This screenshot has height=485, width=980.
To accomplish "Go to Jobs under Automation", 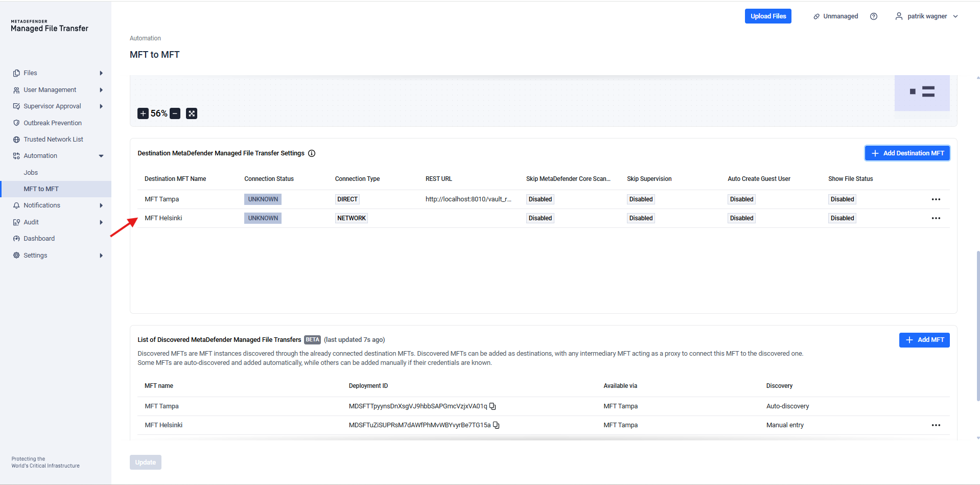I will pos(31,173).
